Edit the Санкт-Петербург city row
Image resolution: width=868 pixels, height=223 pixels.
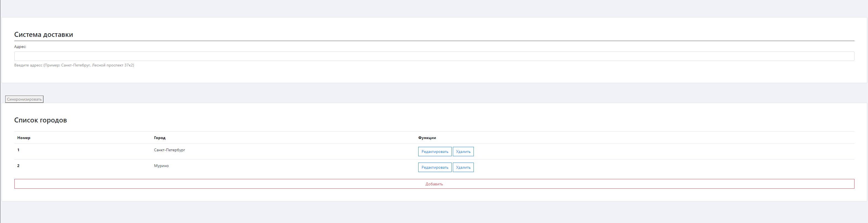[x=435, y=152]
